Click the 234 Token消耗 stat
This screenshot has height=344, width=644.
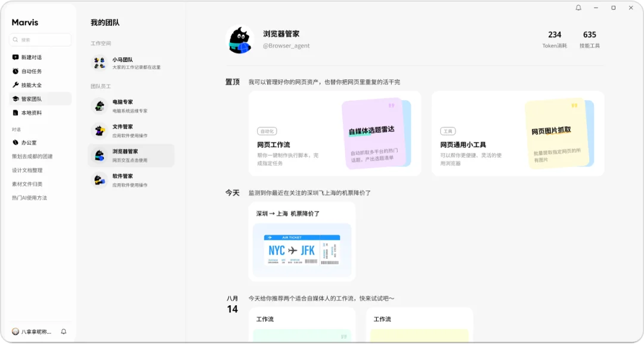(x=555, y=39)
